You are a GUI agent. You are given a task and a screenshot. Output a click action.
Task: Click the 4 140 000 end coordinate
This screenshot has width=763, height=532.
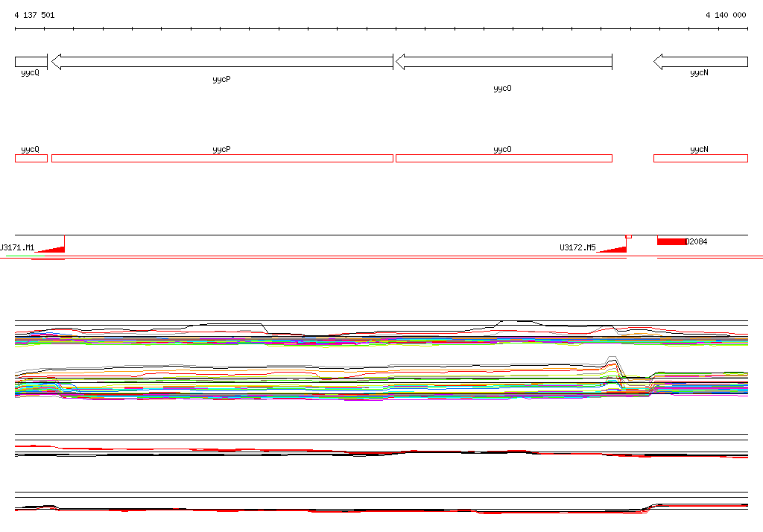tap(726, 15)
